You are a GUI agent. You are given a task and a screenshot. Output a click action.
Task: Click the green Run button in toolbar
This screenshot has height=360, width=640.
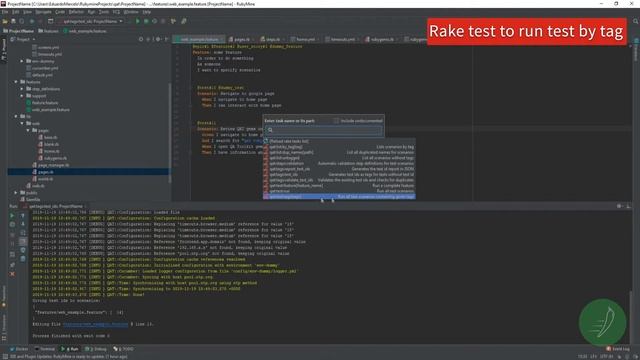coord(138,21)
